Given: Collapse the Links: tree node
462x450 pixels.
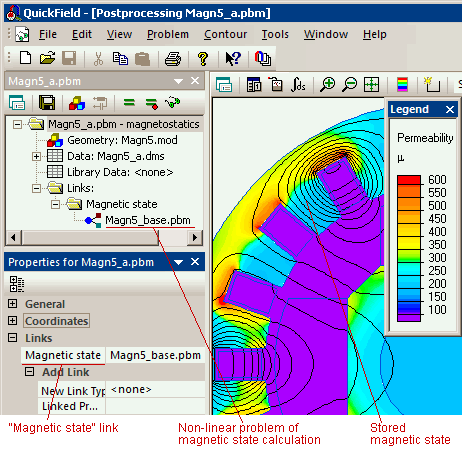Looking at the screenshot, I should tap(36, 188).
